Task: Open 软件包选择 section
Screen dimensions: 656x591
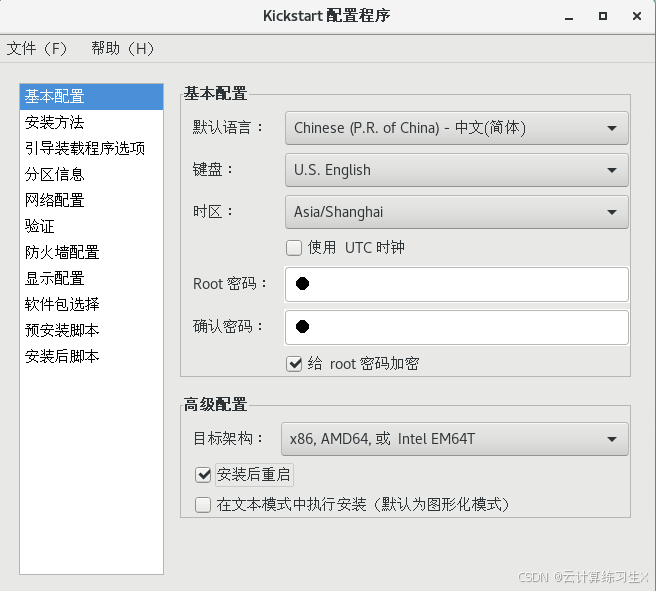Action: click(91, 304)
